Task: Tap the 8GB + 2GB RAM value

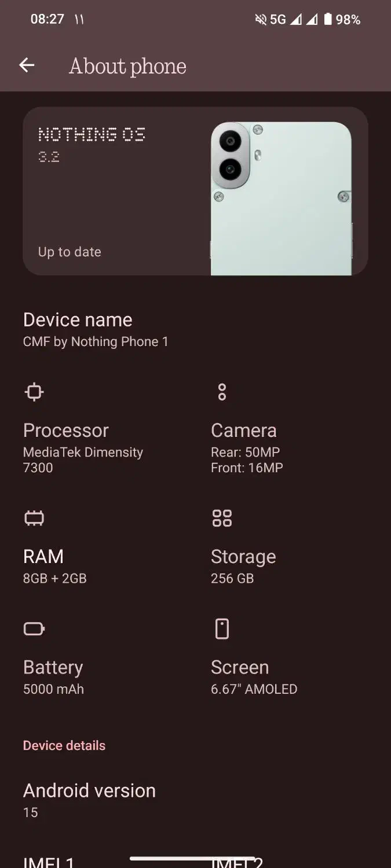Action: point(54,578)
